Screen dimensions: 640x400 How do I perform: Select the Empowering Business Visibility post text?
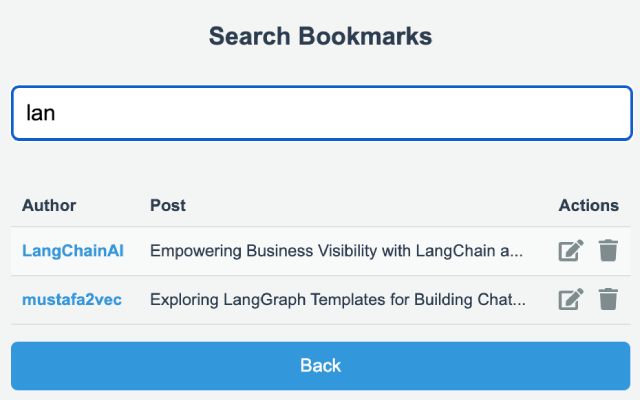click(x=336, y=251)
